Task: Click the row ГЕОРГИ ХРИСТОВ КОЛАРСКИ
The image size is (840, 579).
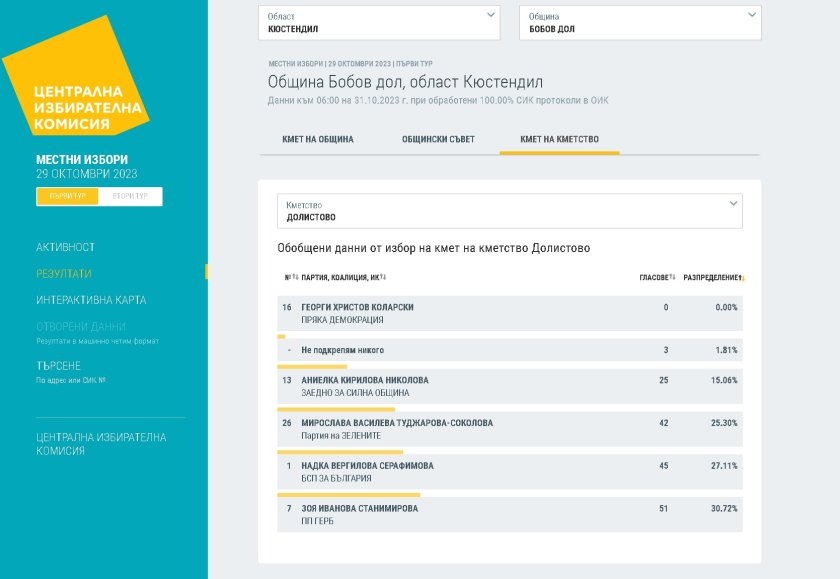Action: tap(509, 313)
